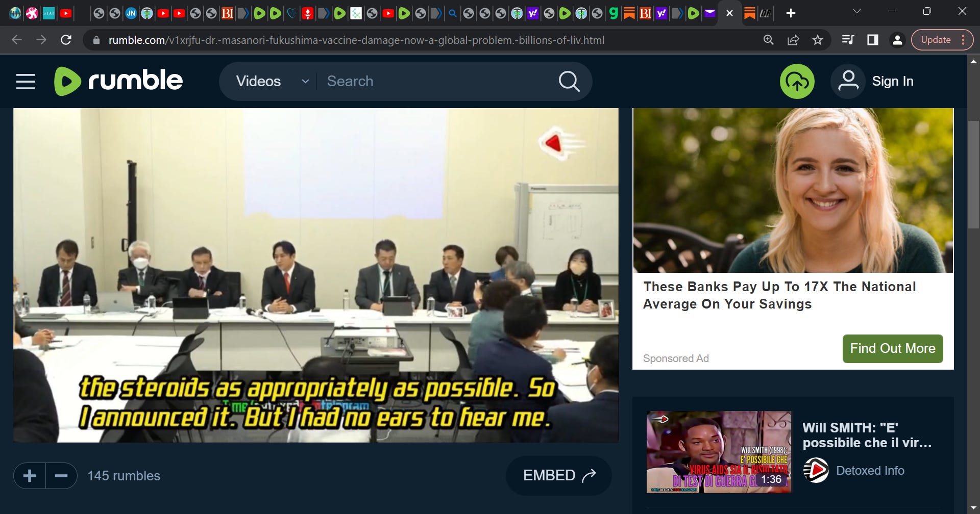Click the green upload video icon
This screenshot has height=514, width=980.
point(797,82)
